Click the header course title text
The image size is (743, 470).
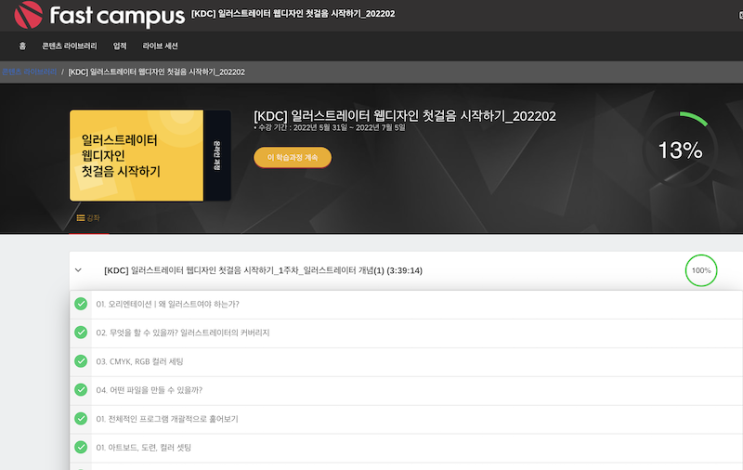pos(293,14)
